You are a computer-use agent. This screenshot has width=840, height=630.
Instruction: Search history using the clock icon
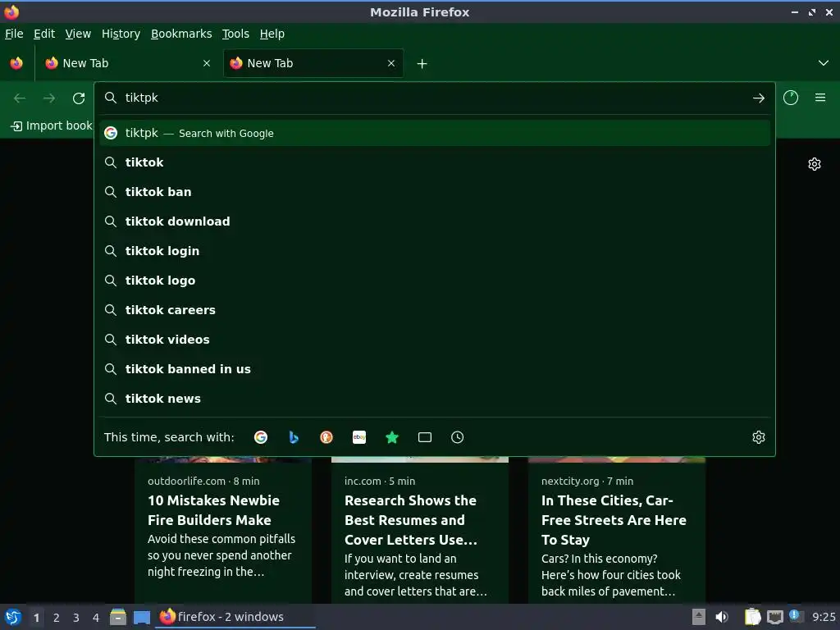point(458,437)
